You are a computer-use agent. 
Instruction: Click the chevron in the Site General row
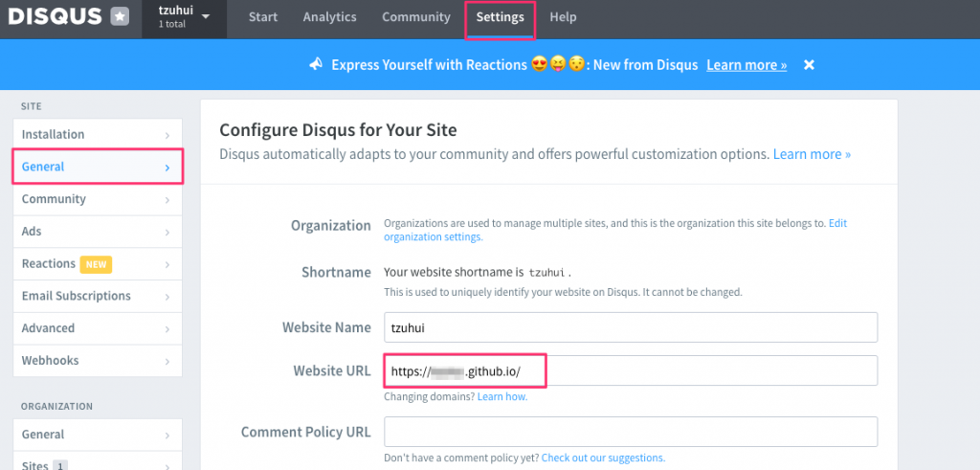[167, 168]
